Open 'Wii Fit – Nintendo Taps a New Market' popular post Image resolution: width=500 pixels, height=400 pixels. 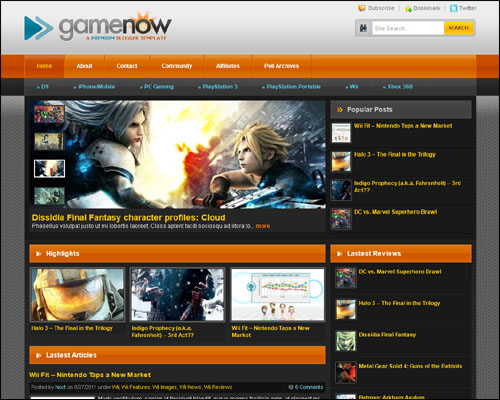403,126
